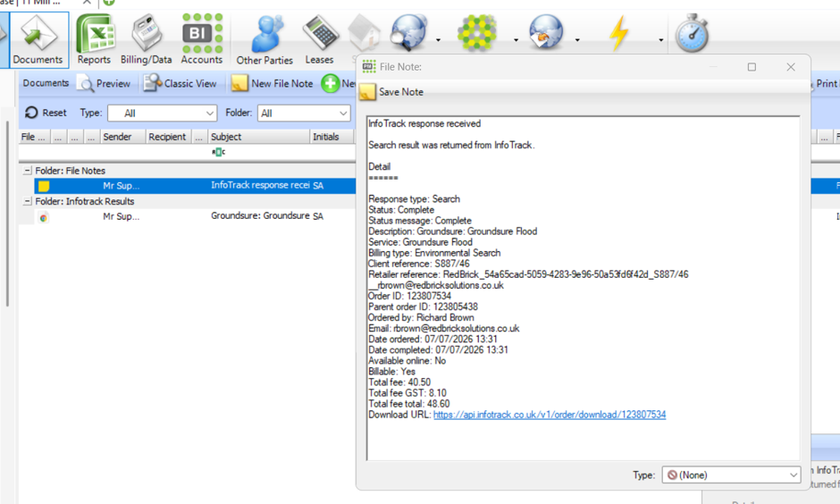This screenshot has height=504, width=840.
Task: Close the File Note window
Action: [x=791, y=67]
